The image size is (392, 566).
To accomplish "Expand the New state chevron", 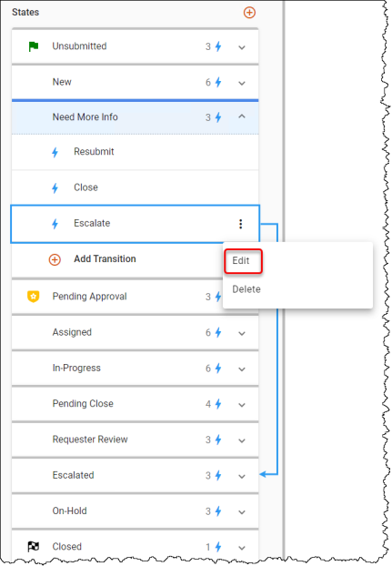I will coord(242,83).
